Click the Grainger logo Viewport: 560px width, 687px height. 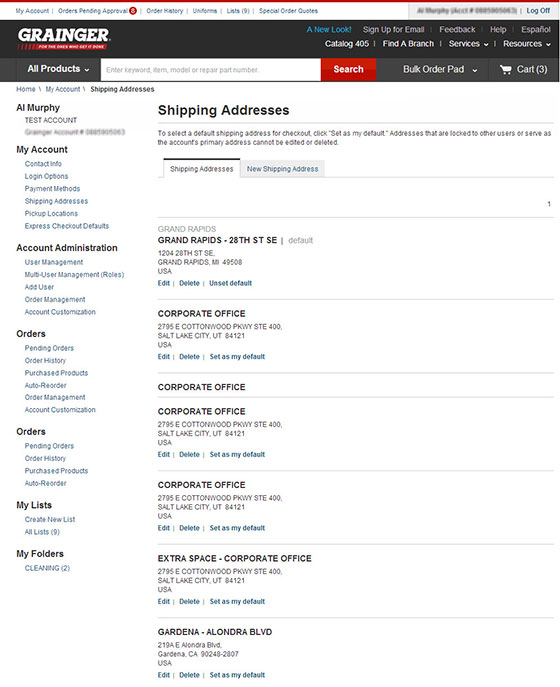click(x=64, y=39)
